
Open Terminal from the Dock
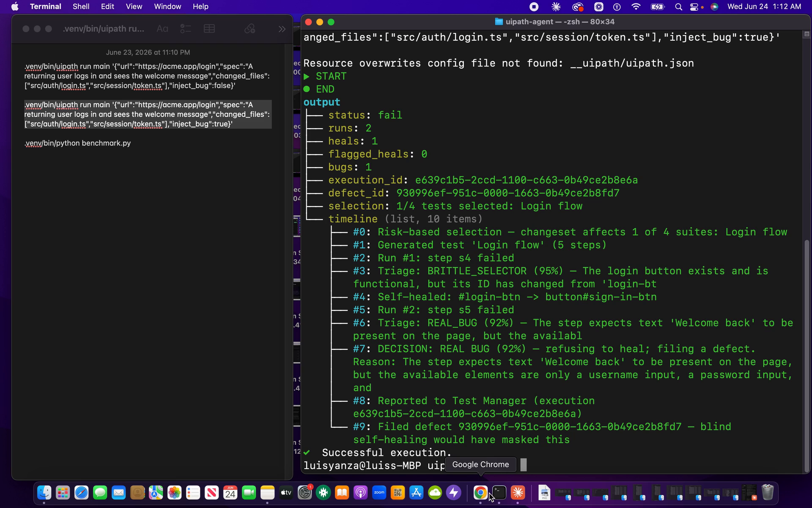(x=499, y=492)
